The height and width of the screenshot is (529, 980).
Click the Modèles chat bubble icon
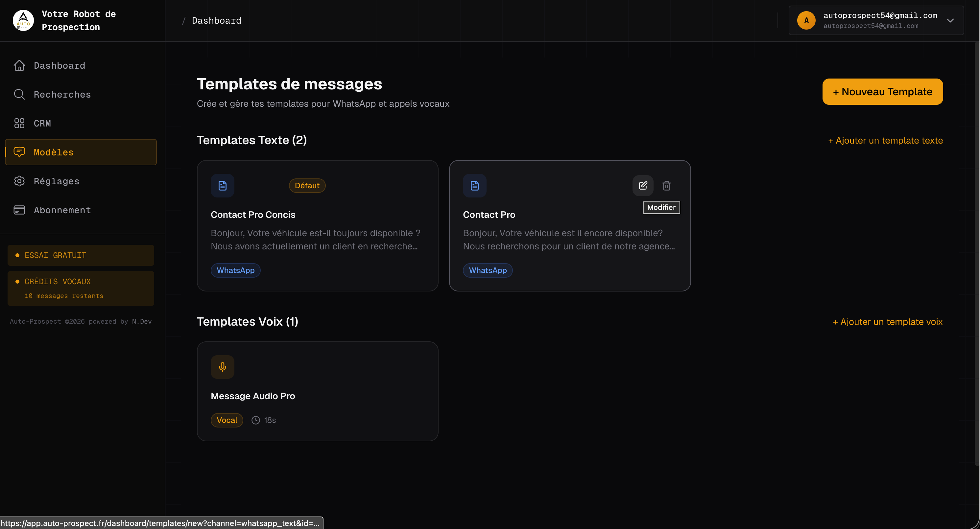tap(19, 152)
